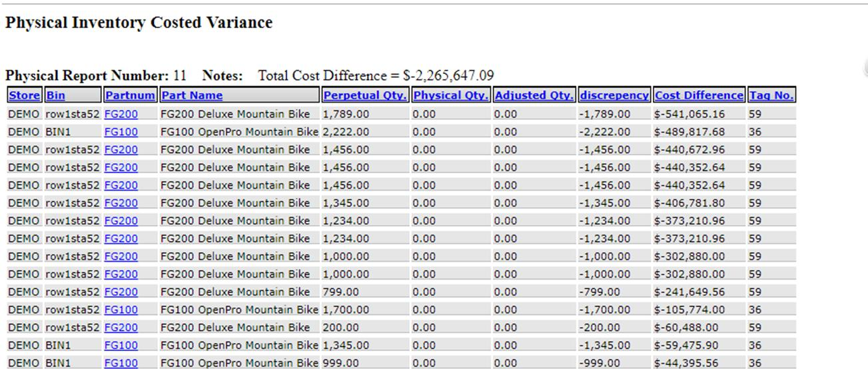Screen dimensions: 868x369
Task: Click the Bin column header
Action: (x=55, y=95)
